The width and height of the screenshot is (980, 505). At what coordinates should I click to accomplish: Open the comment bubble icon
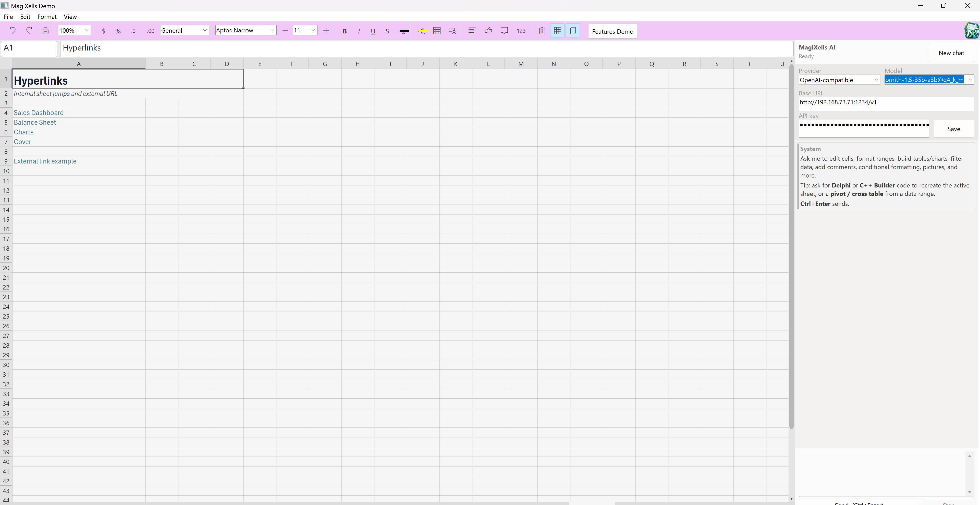(504, 31)
